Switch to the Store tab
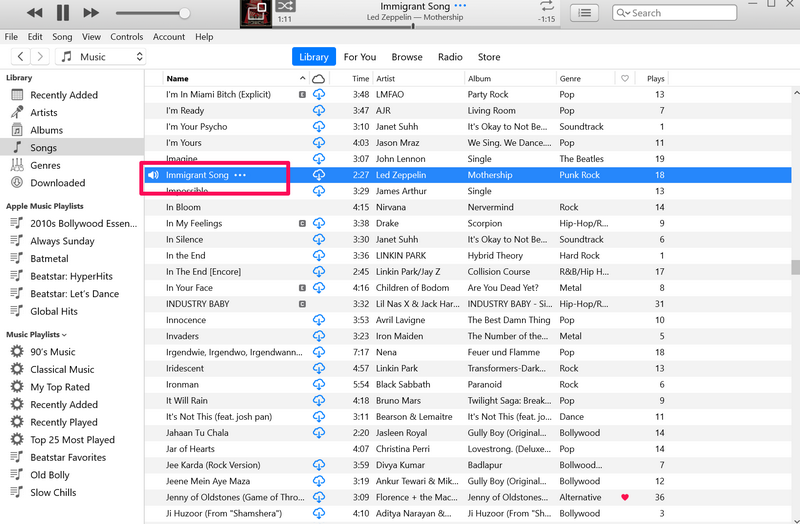 pos(489,57)
